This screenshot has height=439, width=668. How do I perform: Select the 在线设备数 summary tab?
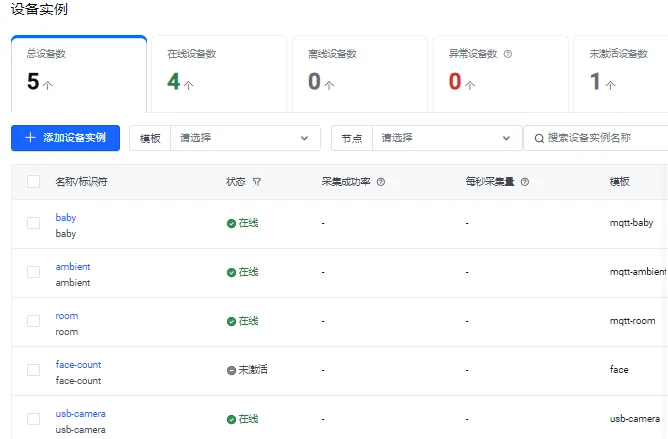tap(219, 74)
